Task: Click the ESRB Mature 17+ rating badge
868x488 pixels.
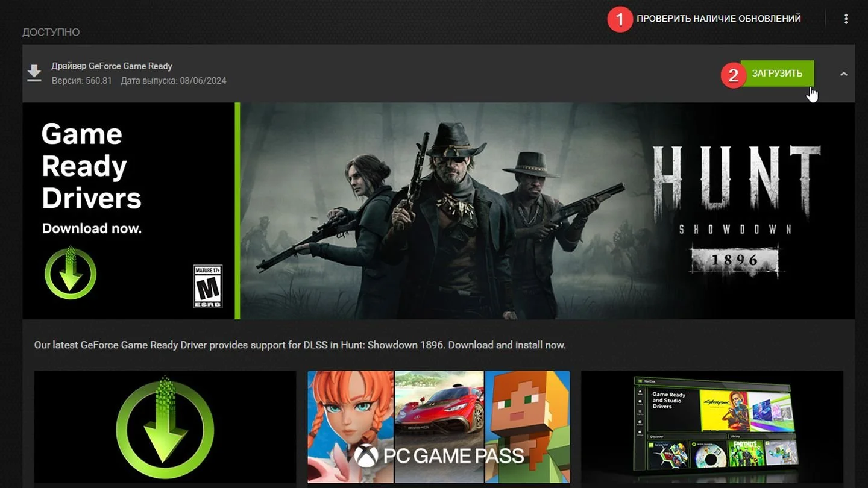Action: (x=208, y=286)
